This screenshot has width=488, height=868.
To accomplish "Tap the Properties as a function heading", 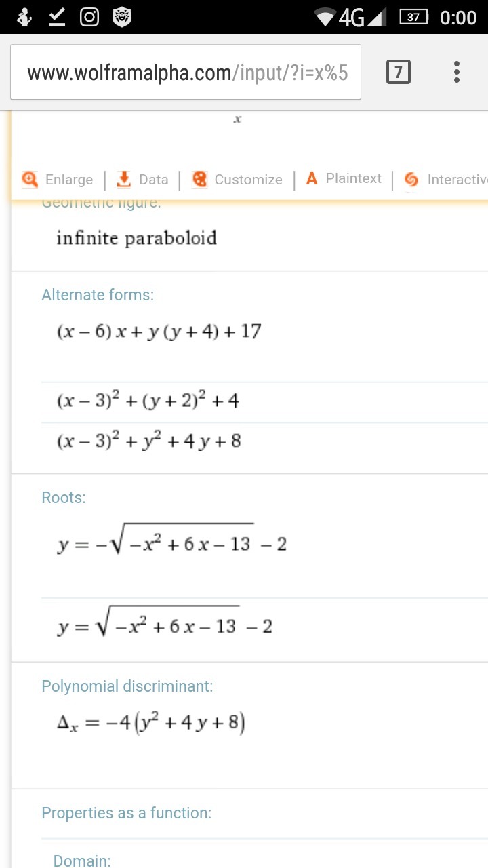I will (126, 813).
